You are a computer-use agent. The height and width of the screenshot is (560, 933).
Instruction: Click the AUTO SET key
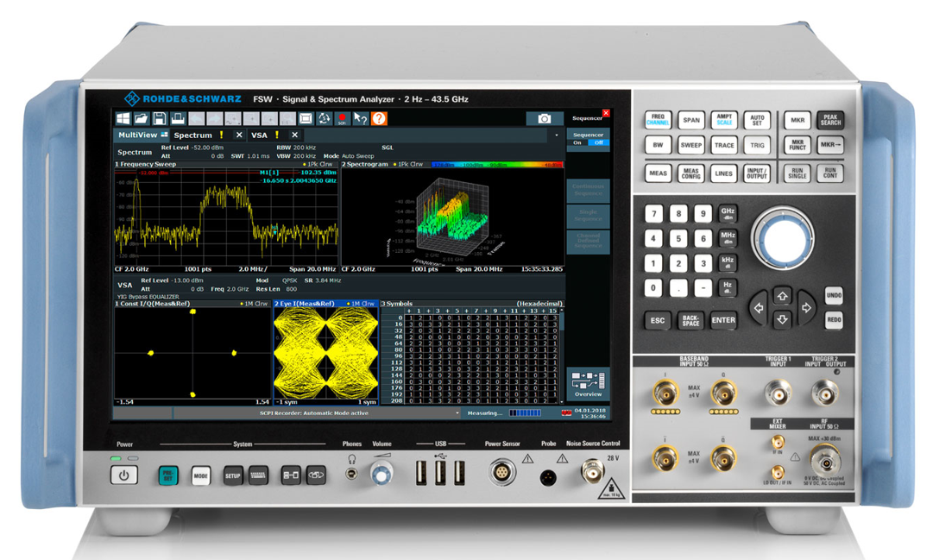point(757,120)
